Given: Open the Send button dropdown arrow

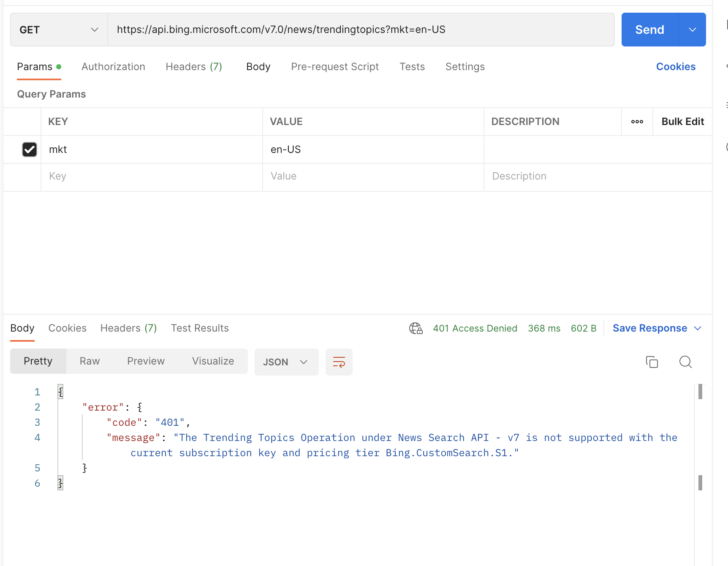Looking at the screenshot, I should coord(692,30).
